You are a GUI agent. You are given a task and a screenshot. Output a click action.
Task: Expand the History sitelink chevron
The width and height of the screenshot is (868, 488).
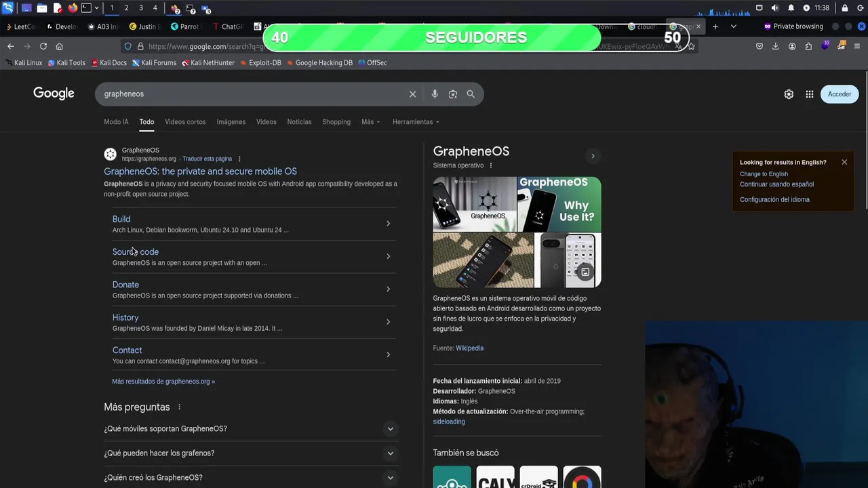(388, 322)
